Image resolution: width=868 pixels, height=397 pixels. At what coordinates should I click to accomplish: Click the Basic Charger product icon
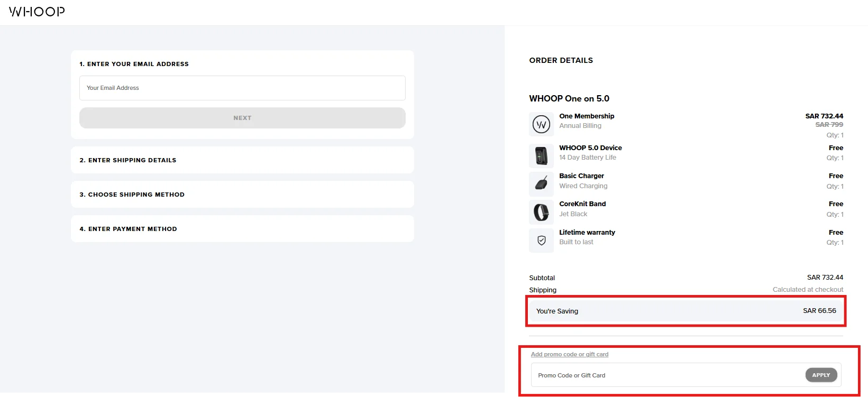click(x=541, y=184)
